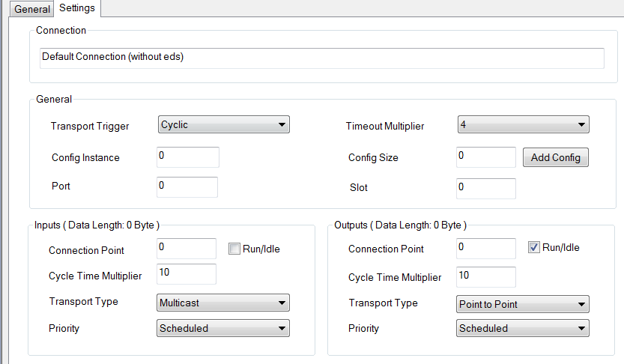
Task: Click the Config Instance label
Action: tap(85, 157)
